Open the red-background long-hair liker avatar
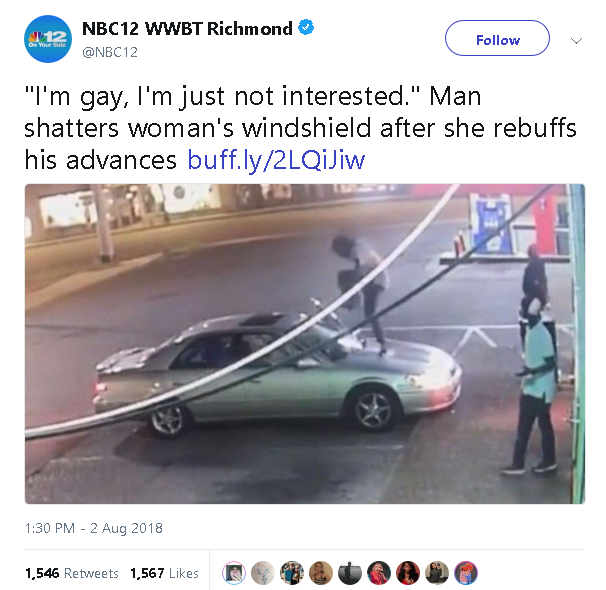Image resolution: width=606 pixels, height=590 pixels. [x=408, y=573]
